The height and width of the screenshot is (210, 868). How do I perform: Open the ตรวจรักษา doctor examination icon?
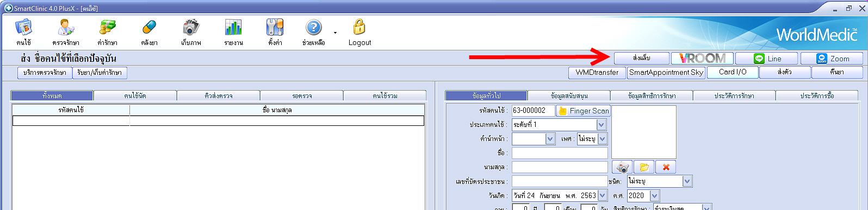(66, 27)
